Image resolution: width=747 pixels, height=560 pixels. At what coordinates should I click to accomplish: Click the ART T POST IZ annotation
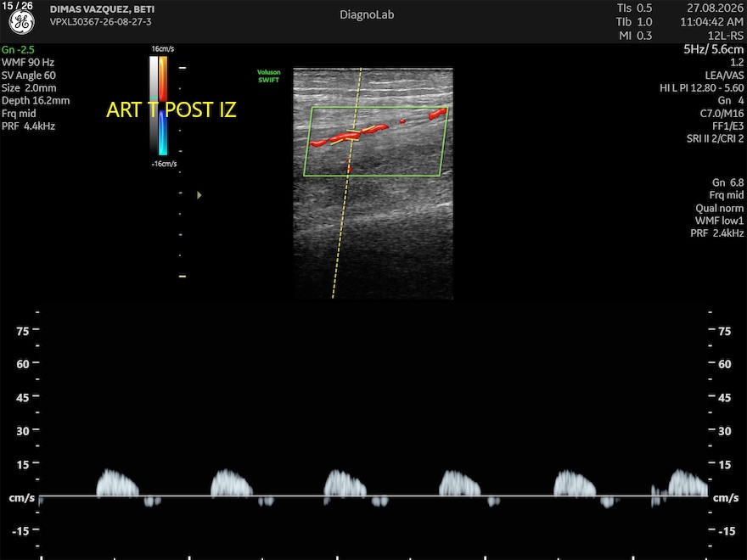tap(171, 110)
